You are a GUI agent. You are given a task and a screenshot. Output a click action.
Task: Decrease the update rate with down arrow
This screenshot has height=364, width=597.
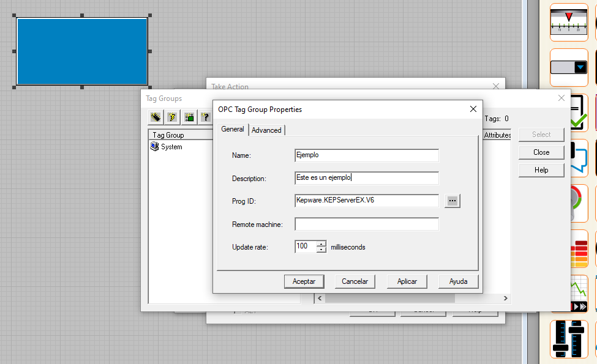[321, 250]
